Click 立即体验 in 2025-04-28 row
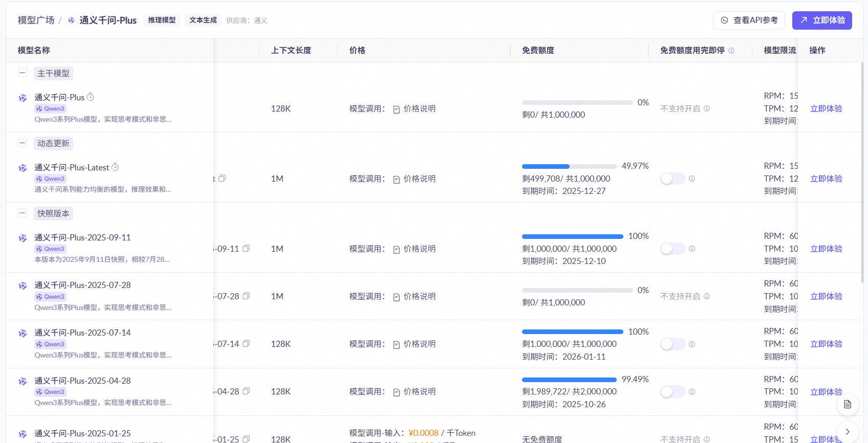This screenshot has height=443, width=868. 826,392
